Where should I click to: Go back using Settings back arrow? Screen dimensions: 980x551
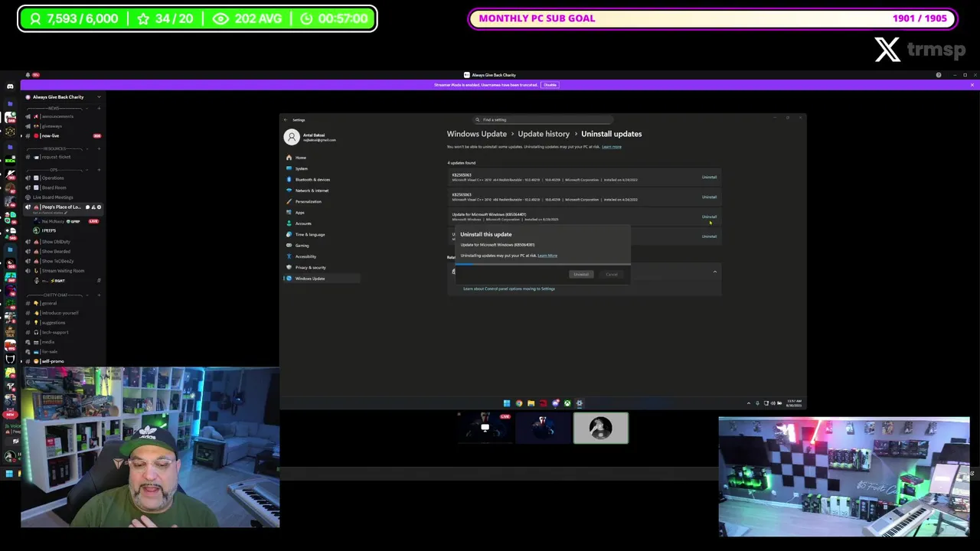(286, 119)
